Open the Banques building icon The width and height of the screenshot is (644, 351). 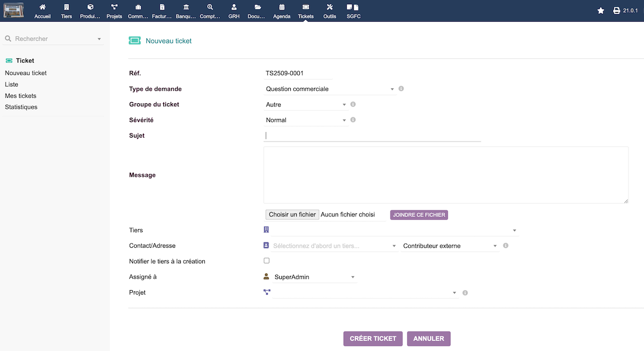(186, 7)
